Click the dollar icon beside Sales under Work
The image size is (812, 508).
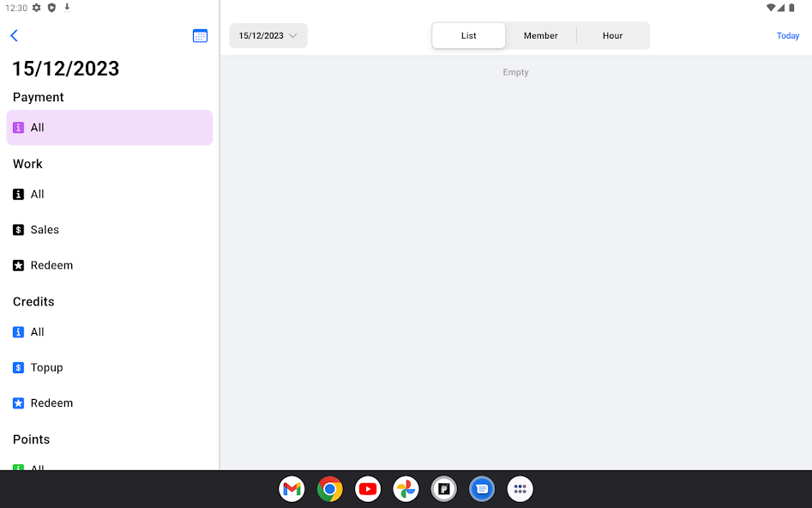click(x=18, y=229)
